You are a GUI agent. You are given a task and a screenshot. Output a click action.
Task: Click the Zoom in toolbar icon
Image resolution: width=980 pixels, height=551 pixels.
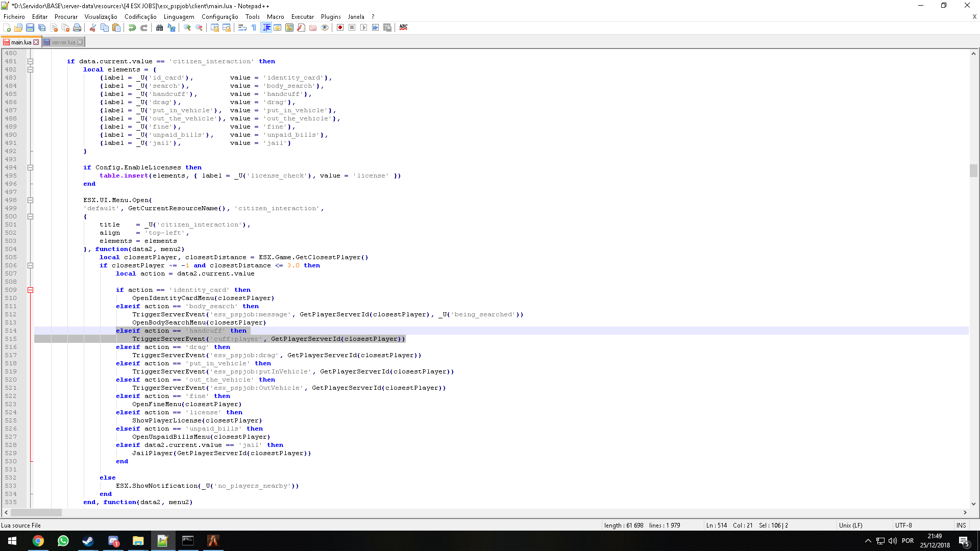tap(187, 28)
